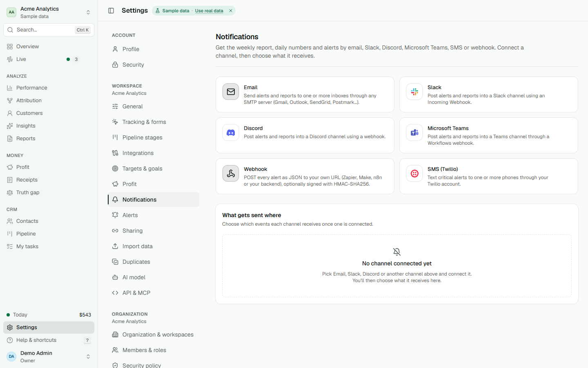Click the General sliders icon
The width and height of the screenshot is (588, 368).
115,106
